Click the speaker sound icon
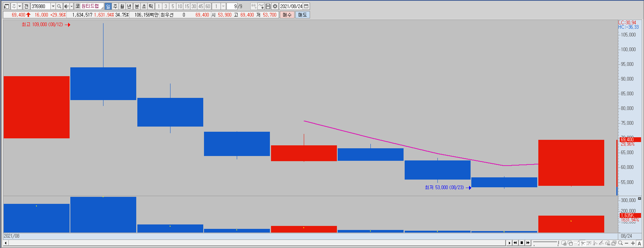 (x=66, y=6)
